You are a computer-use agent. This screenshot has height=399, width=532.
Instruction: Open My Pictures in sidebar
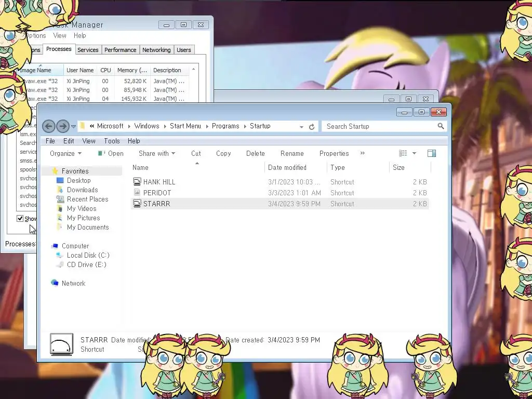click(x=83, y=218)
